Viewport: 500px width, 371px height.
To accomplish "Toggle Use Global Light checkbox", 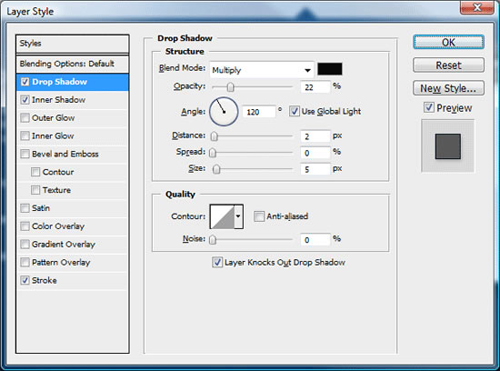I will 294,111.
